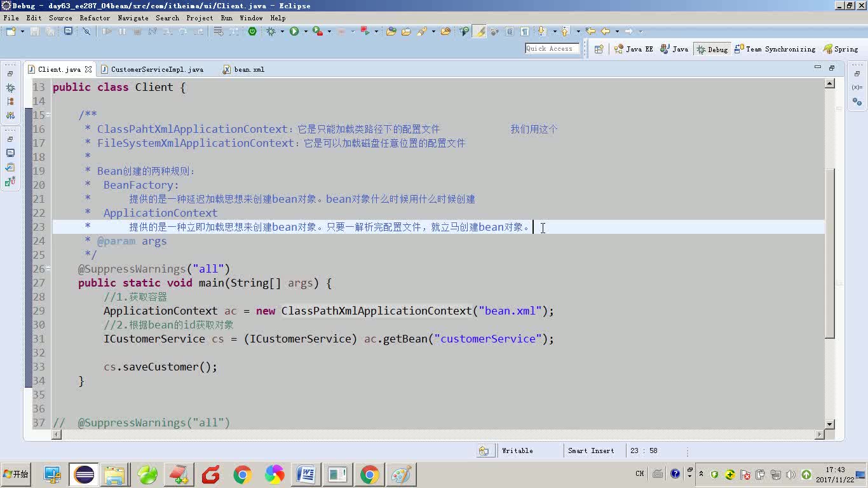Click the Open Perspective icon
This screenshot has width=868, height=488.
[599, 49]
